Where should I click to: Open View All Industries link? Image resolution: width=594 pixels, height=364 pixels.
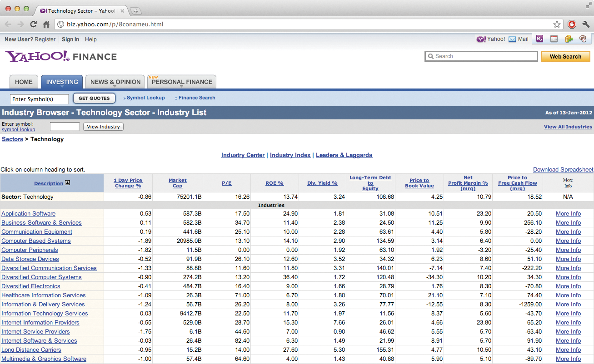pos(568,127)
